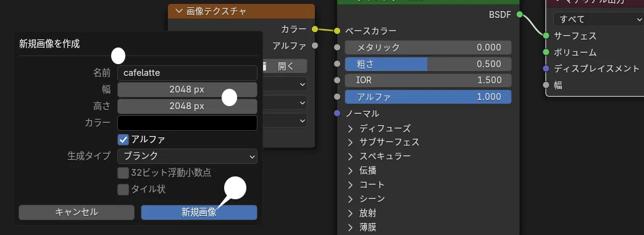Click the メタリック 0.000 slider
The height and width of the screenshot is (235, 644).
click(428, 47)
